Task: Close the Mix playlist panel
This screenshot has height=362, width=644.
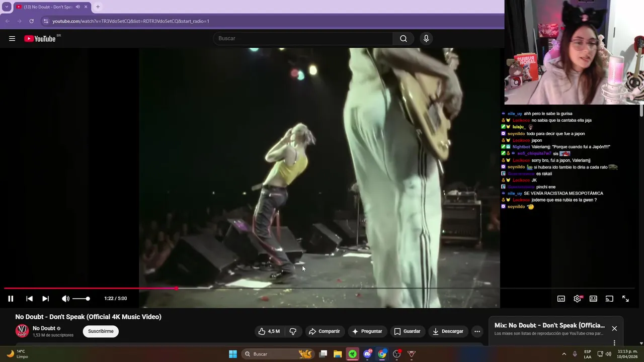Action: 614,328
